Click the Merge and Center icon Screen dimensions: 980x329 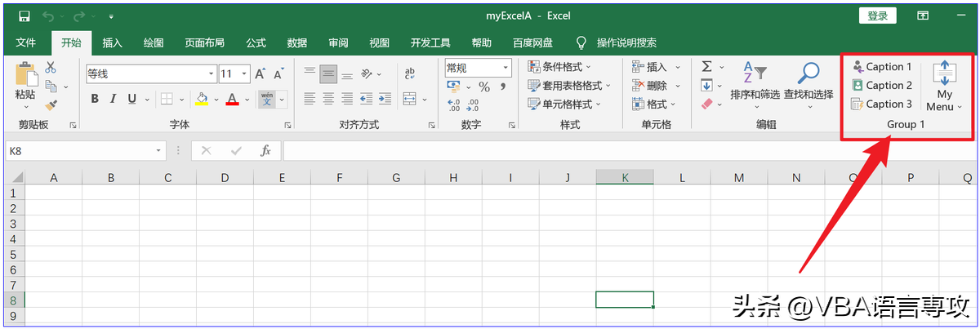[410, 99]
